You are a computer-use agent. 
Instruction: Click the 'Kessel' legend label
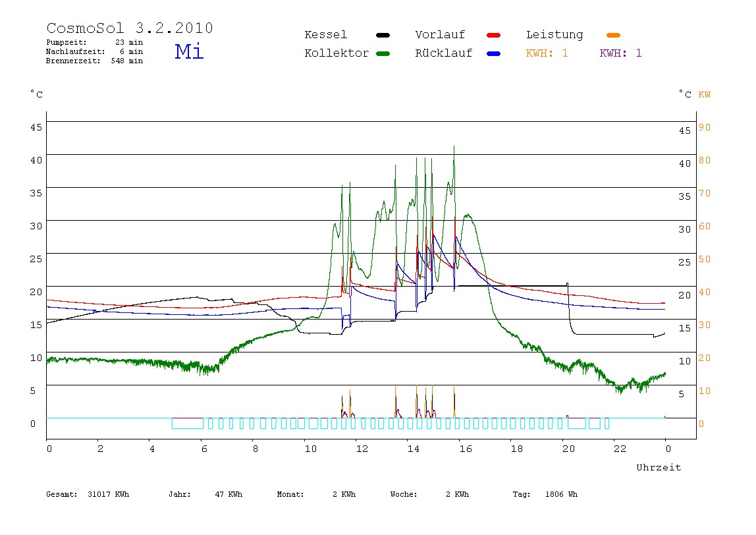click(x=325, y=35)
